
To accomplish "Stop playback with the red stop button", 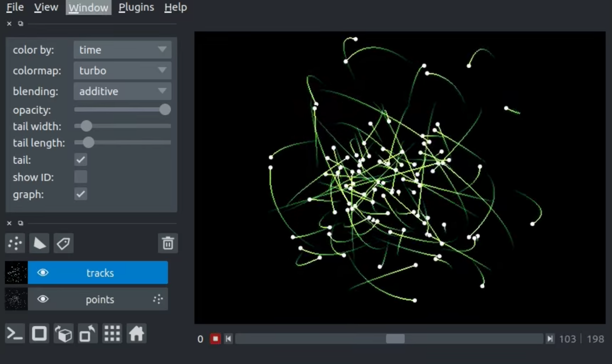I will 215,339.
